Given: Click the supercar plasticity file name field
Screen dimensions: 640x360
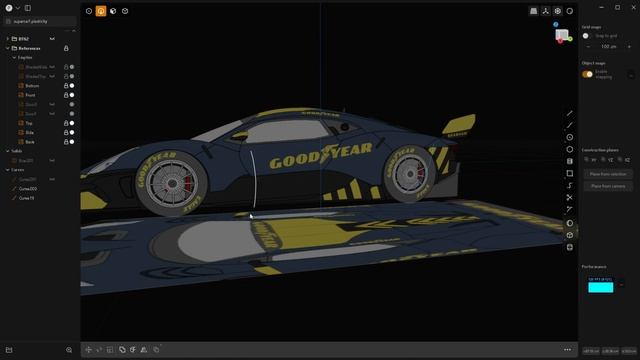Looking at the screenshot, I should [x=40, y=21].
